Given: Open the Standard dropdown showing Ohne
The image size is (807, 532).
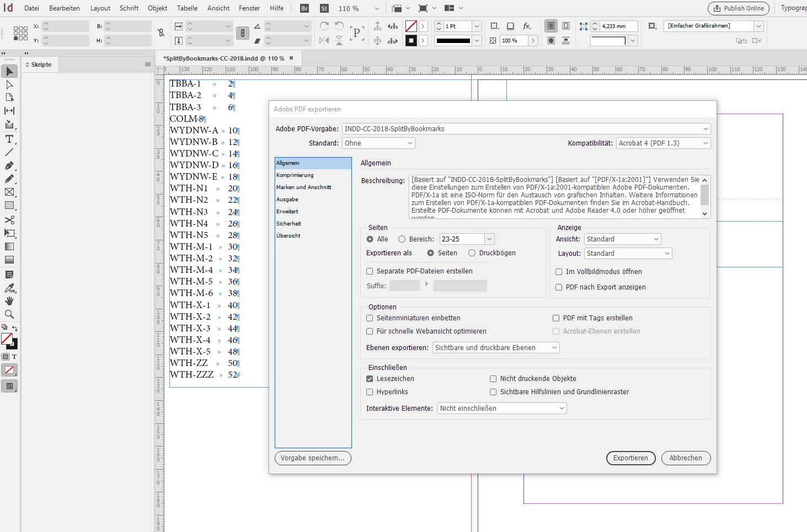Looking at the screenshot, I should 378,143.
